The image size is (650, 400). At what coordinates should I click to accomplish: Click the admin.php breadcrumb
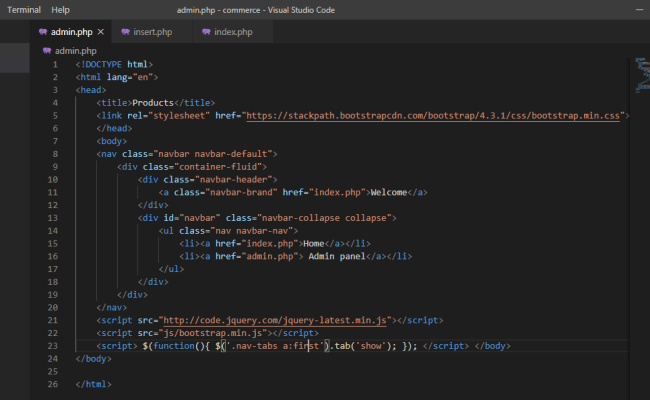75,51
